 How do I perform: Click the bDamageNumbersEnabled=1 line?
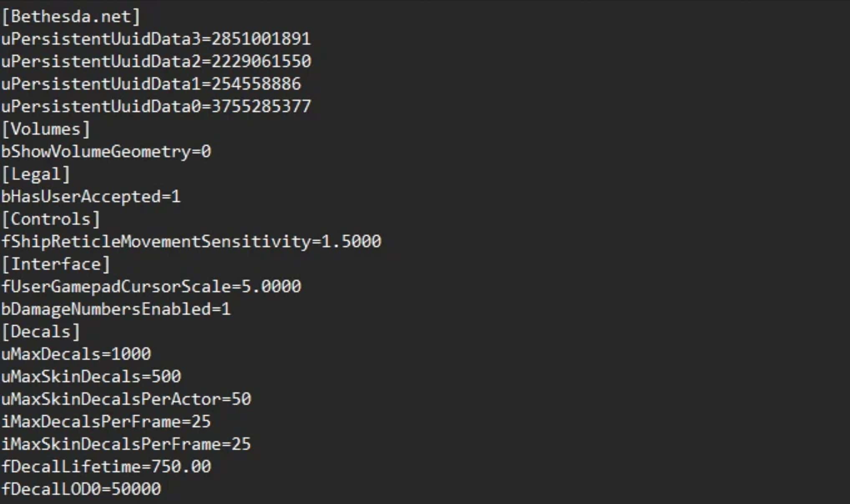(x=116, y=309)
